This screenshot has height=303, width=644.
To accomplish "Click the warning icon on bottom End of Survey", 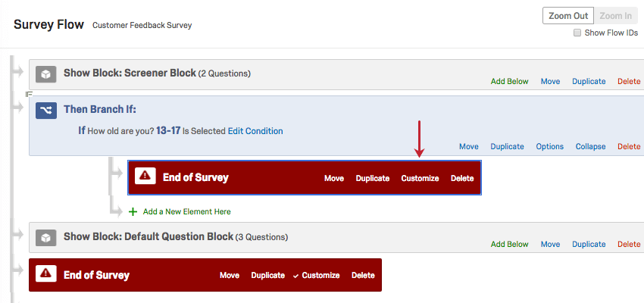I will 46,273.
